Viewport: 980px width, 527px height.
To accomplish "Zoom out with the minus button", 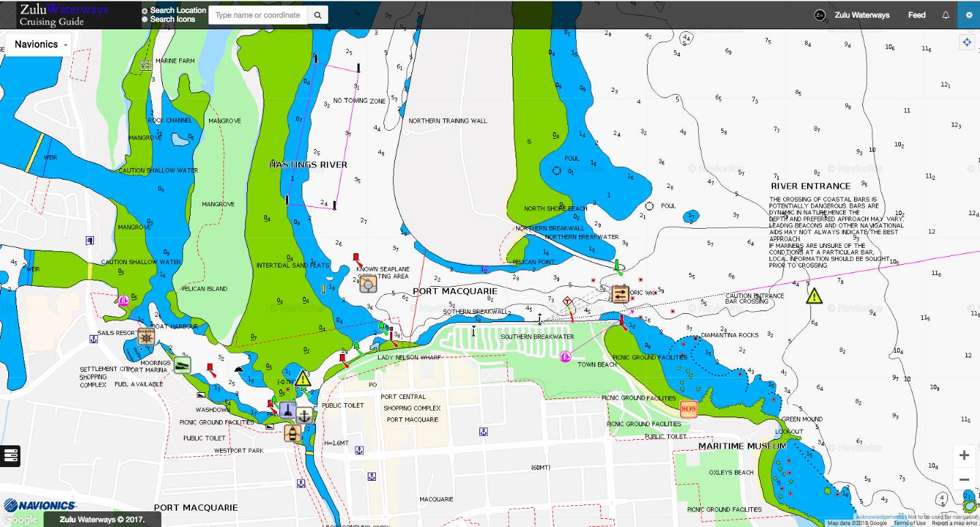I will [964, 480].
